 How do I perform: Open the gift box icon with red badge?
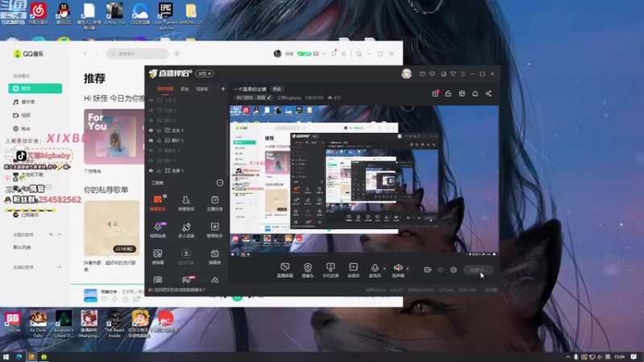[436, 93]
